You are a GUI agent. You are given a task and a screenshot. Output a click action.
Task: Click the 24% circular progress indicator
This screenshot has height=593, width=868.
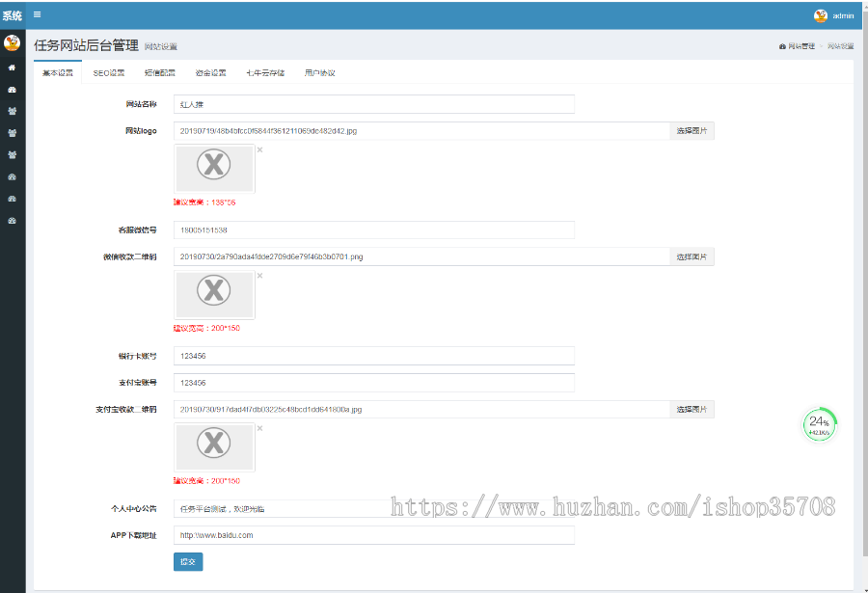point(819,425)
